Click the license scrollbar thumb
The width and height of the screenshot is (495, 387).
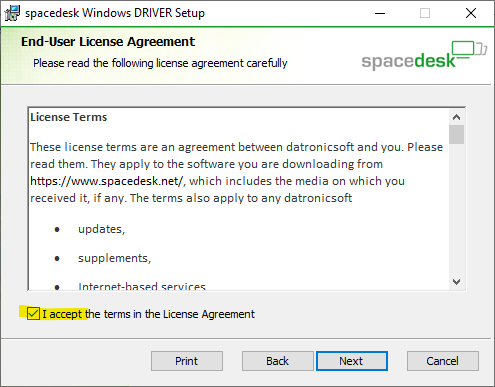pyautogui.click(x=456, y=134)
